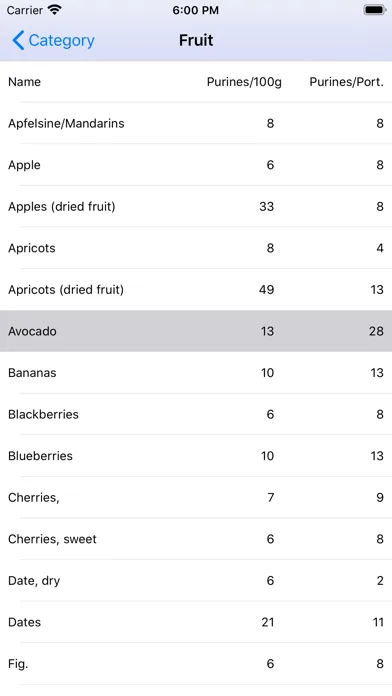This screenshot has width=392, height=696.
Task: Select the Apfelsine/Mandarins row
Action: pos(196,123)
